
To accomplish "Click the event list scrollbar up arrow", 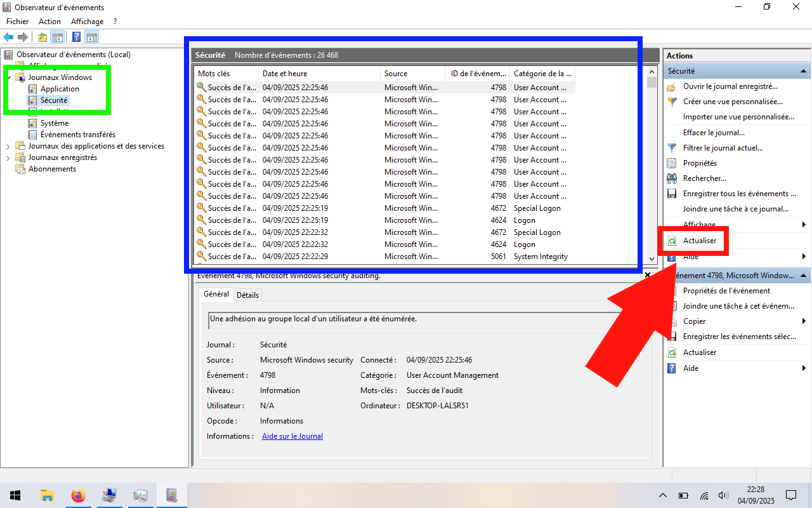I will pyautogui.click(x=651, y=72).
